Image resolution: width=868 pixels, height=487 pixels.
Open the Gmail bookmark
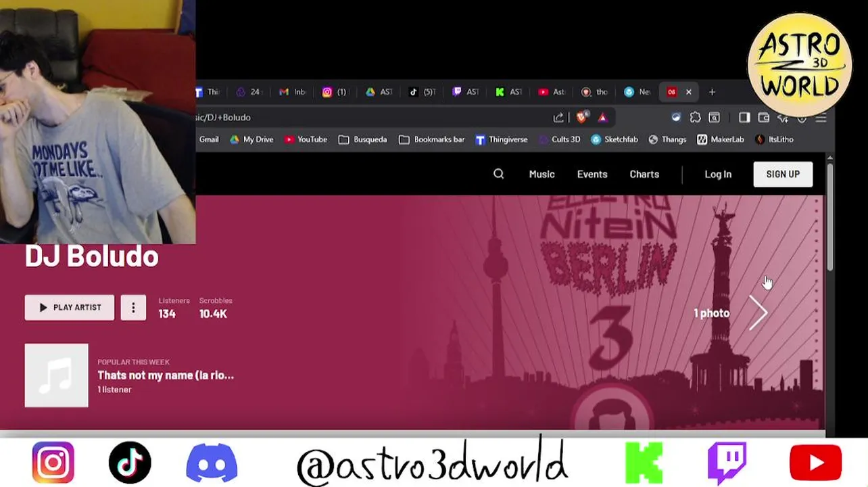click(209, 139)
